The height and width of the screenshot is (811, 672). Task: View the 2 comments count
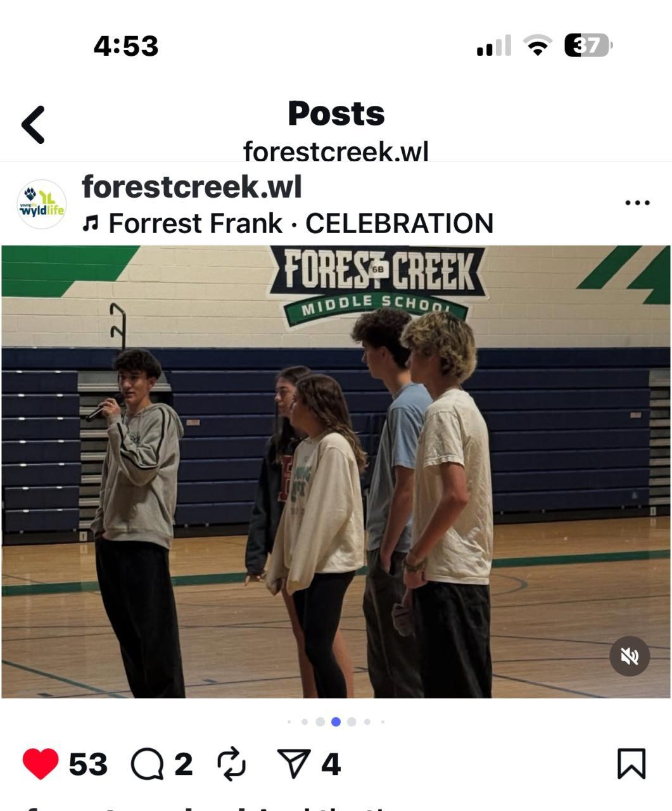(183, 764)
